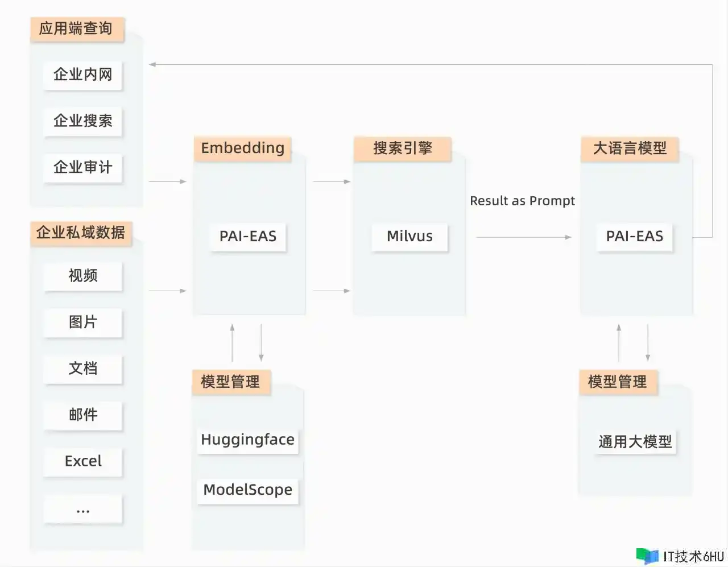The width and height of the screenshot is (728, 567).
Task: Click the ellipsis box under Excel
Action: (83, 508)
